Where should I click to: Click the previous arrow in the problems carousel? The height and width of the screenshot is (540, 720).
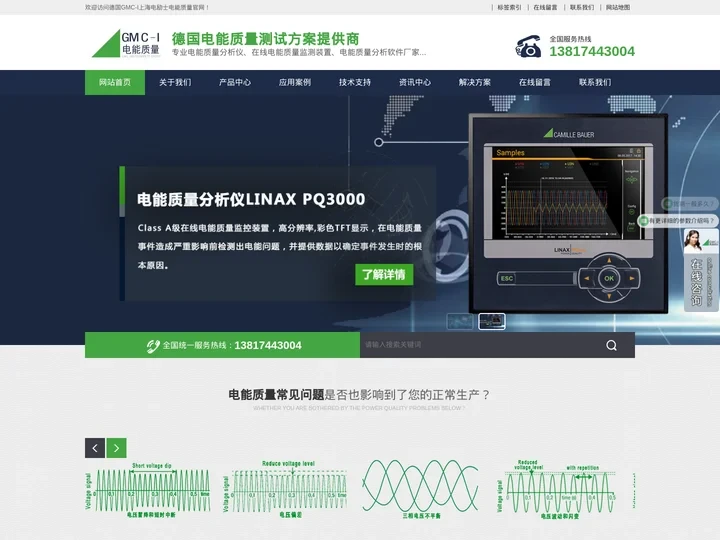point(95,448)
